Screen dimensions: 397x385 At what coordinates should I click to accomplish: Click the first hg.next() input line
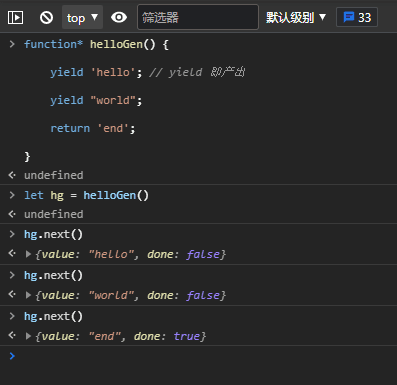pyautogui.click(x=53, y=234)
